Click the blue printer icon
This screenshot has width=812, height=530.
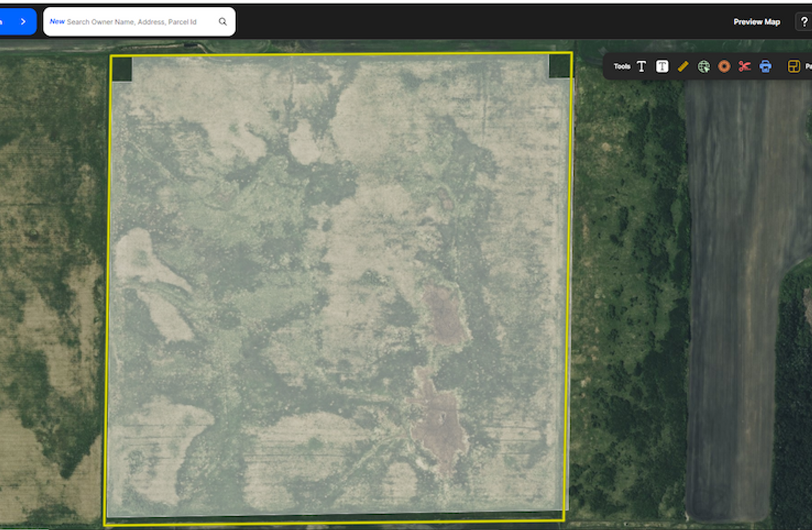pyautogui.click(x=765, y=67)
